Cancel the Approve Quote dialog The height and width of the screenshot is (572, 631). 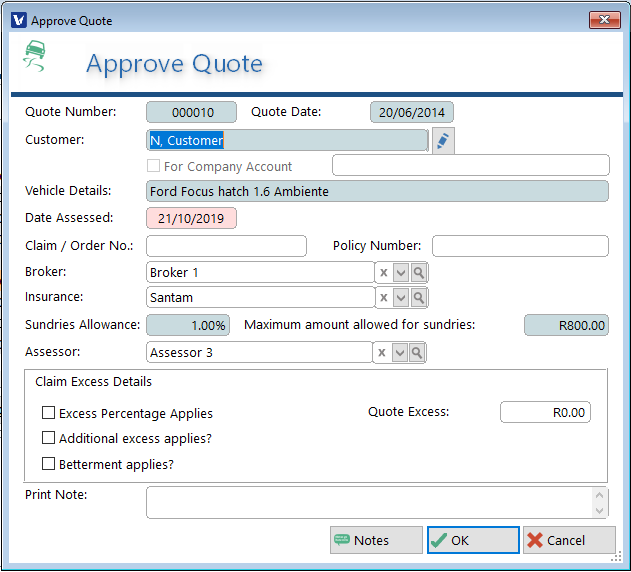click(x=569, y=540)
